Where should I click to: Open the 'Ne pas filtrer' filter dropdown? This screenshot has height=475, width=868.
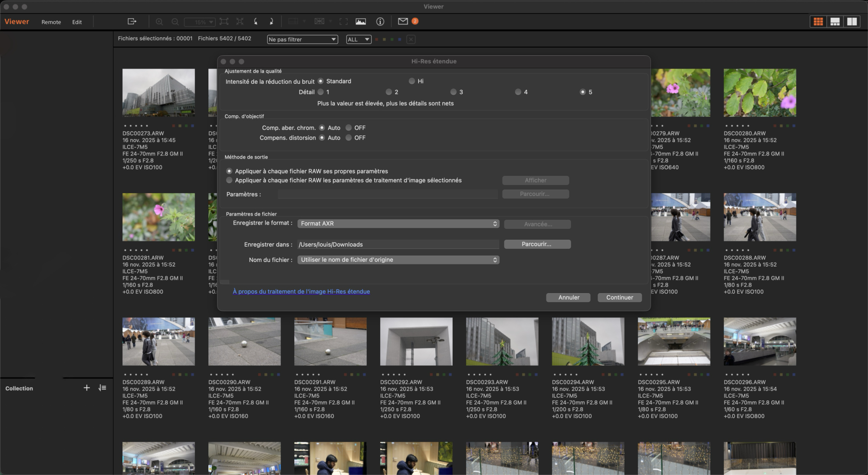tap(302, 40)
